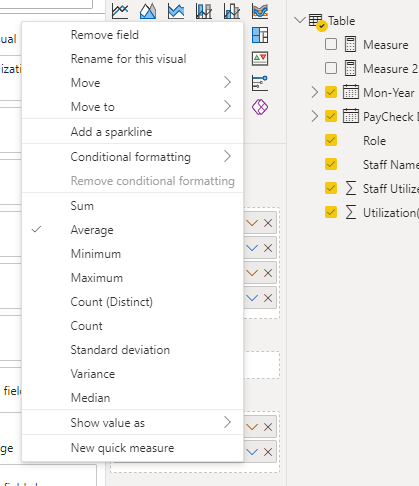The height and width of the screenshot is (486, 419).
Task: Uncheck the Staff Utilize field checkbox
Action: tap(331, 188)
